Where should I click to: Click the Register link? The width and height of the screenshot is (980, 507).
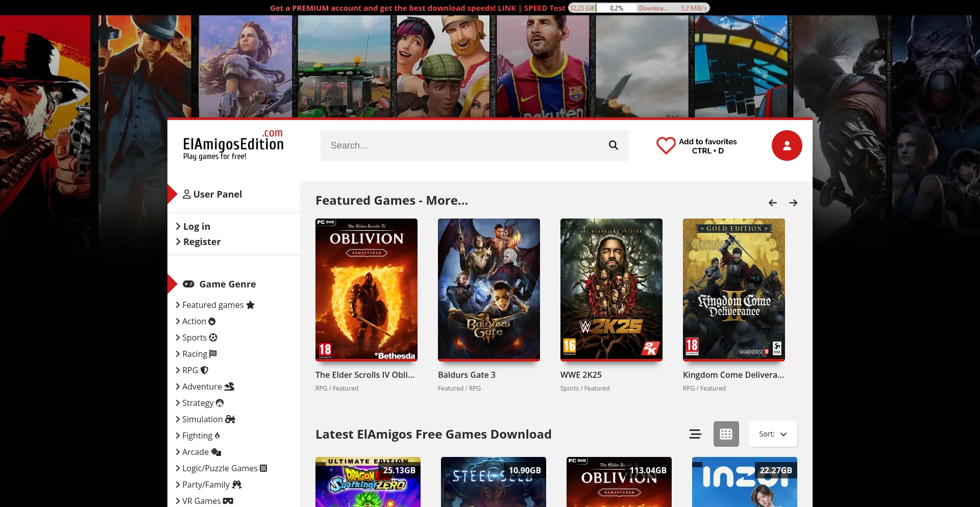click(x=202, y=242)
